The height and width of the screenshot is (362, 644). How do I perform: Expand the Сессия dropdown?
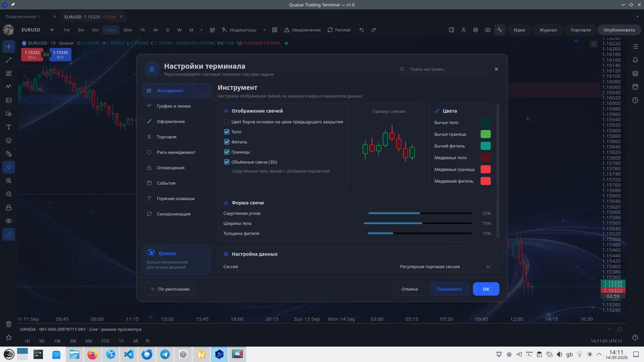pos(444,266)
